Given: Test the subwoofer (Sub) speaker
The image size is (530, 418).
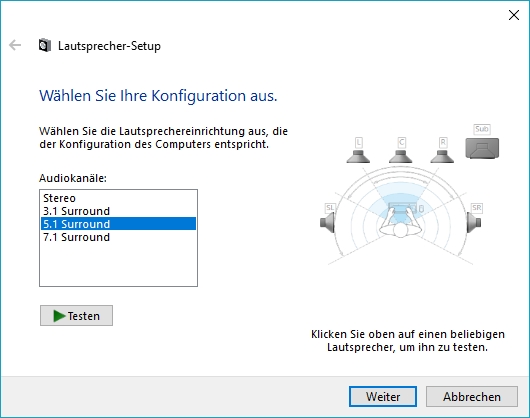Looking at the screenshot, I should coord(482,148).
